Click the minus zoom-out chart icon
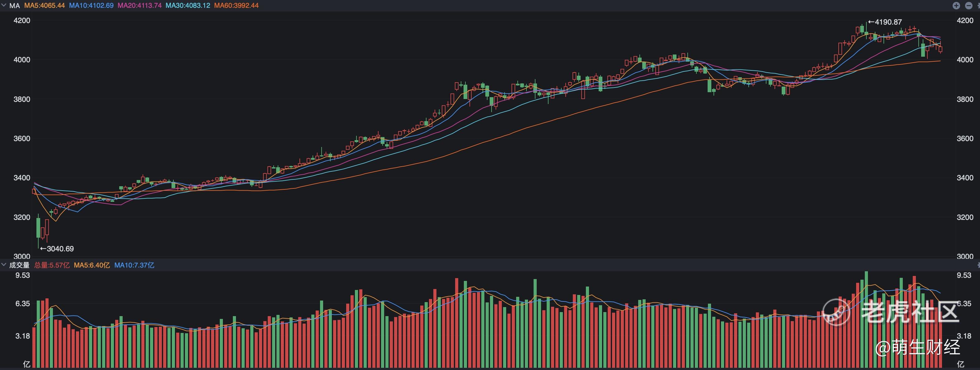This screenshot has width=980, height=370. [968, 5]
